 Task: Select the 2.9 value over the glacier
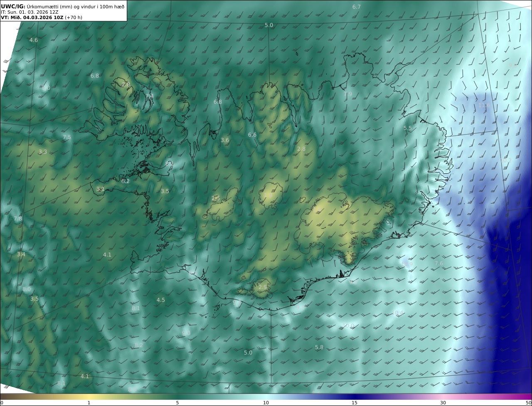click(263, 287)
